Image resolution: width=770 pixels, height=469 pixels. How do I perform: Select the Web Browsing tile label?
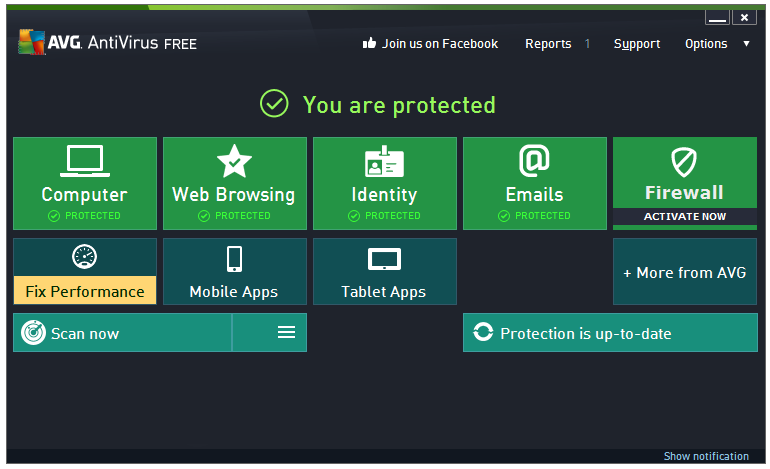(x=234, y=194)
